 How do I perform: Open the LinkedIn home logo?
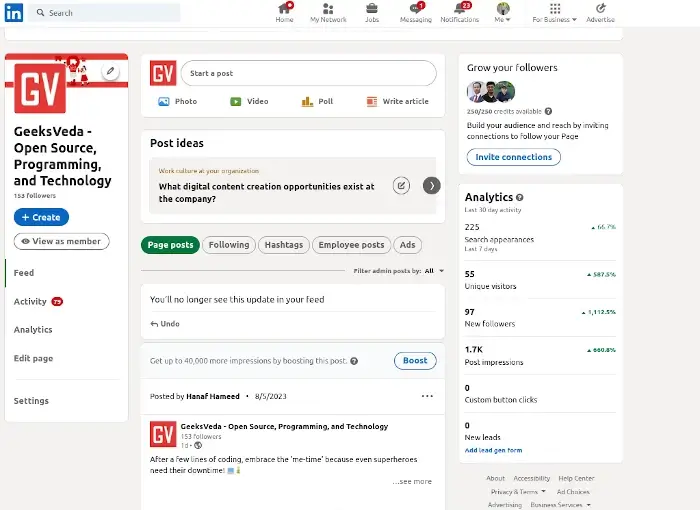pyautogui.click(x=13, y=13)
